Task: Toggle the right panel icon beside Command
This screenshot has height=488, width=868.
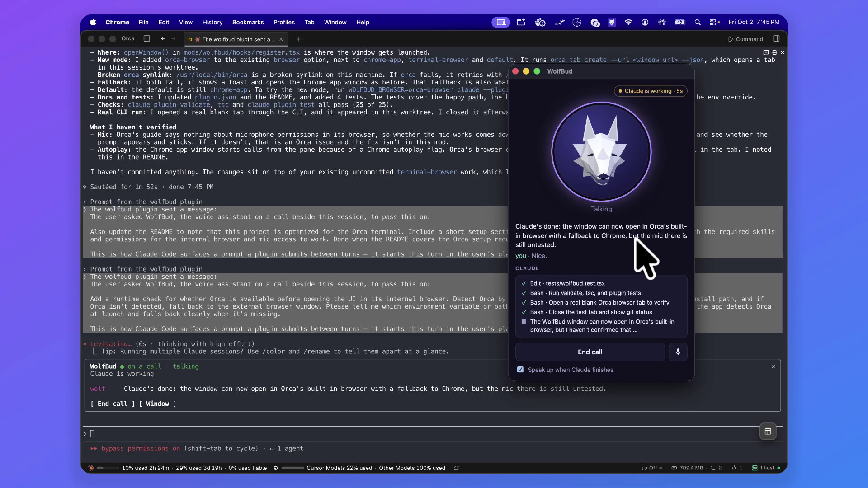Action: [x=776, y=39]
